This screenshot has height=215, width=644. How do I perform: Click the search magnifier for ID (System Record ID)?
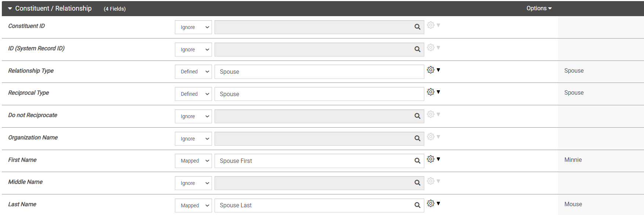[x=417, y=49]
